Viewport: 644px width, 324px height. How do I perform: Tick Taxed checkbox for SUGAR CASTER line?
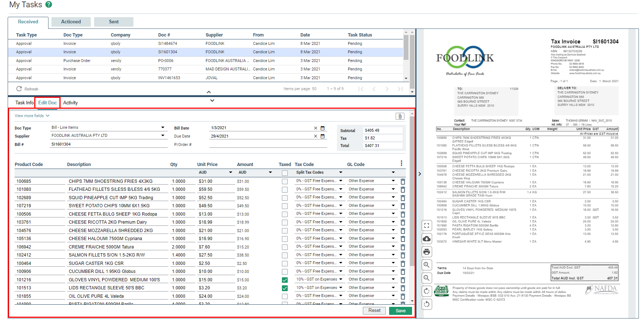(285, 263)
